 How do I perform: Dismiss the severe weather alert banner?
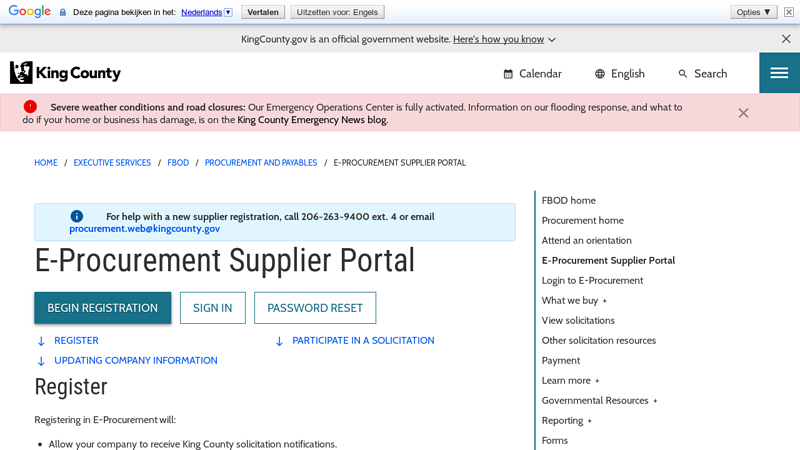[743, 113]
